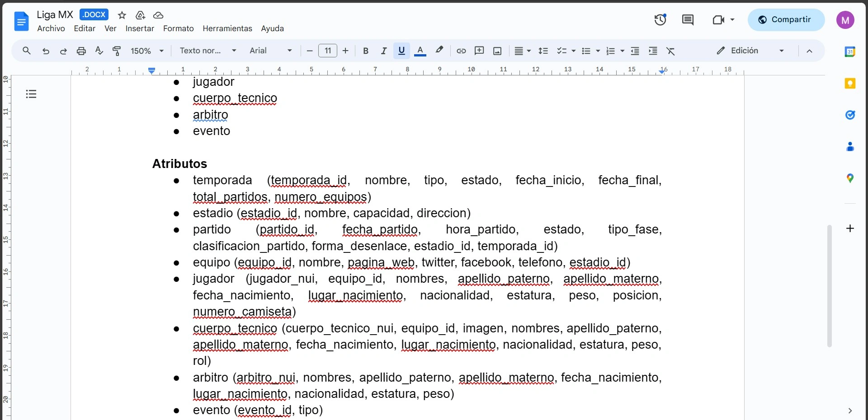Open the Archivo menu

[51, 28]
